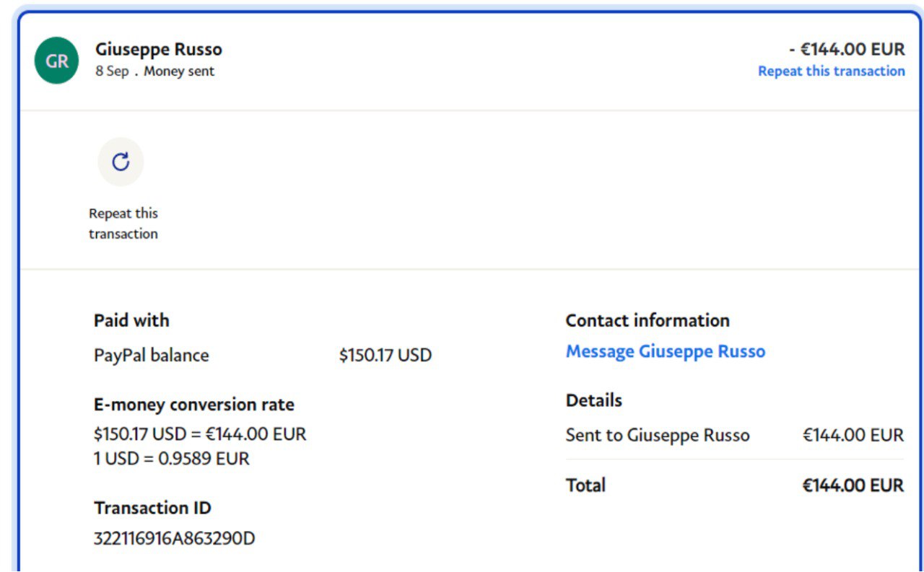Click the $150.17 USD paid amount

point(385,355)
